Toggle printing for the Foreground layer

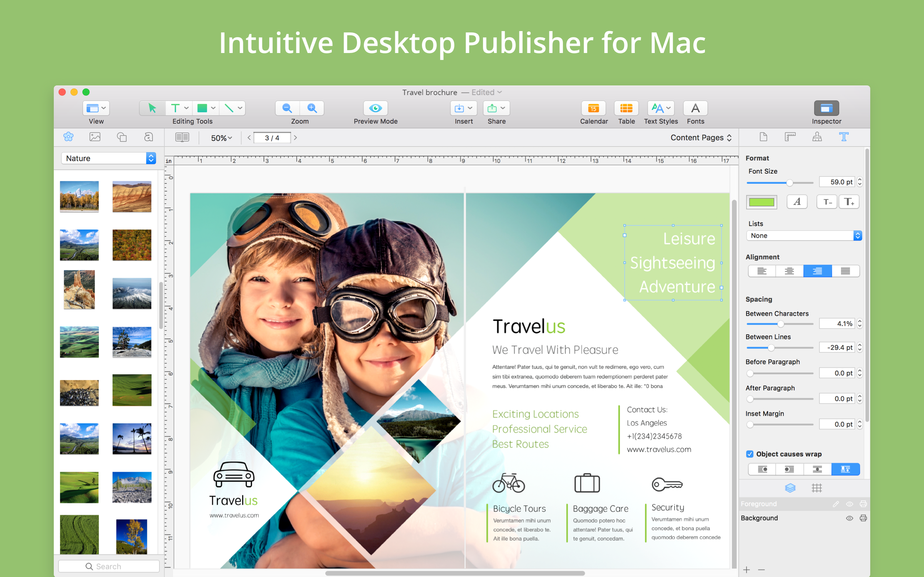click(864, 504)
